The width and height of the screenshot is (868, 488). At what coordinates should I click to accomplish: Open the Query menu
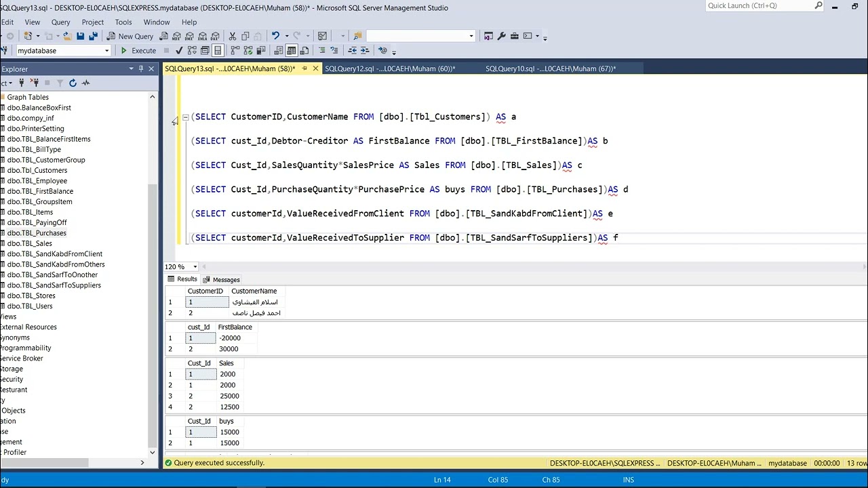60,22
